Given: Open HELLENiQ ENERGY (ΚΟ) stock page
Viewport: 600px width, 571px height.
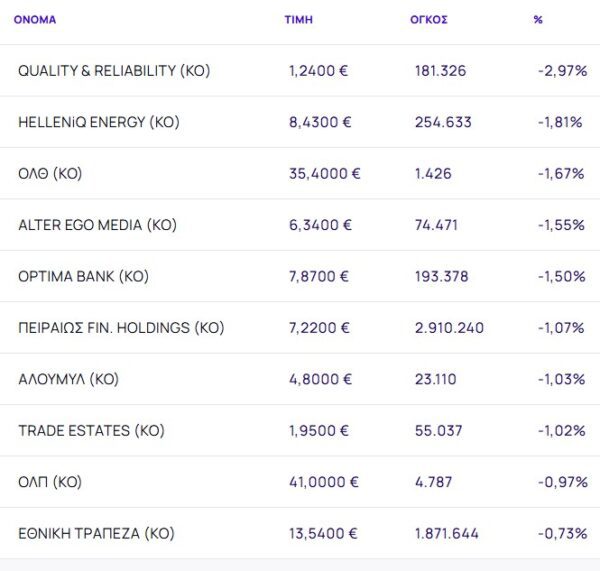Looking at the screenshot, I should pyautogui.click(x=98, y=122).
